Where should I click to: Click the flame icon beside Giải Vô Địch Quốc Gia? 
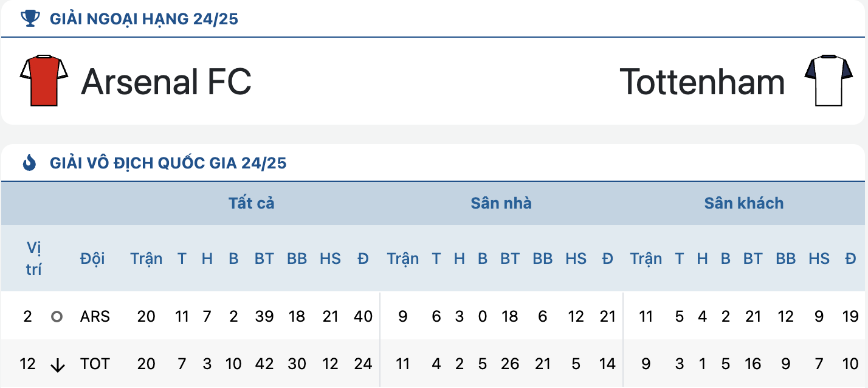[29, 162]
